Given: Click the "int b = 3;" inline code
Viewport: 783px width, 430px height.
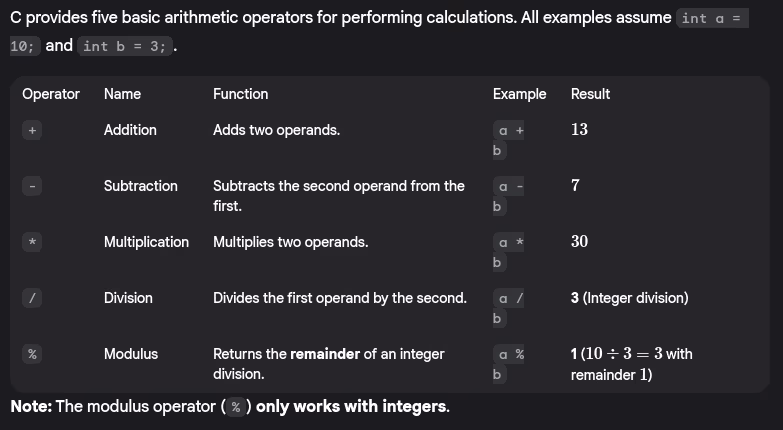Looking at the screenshot, I should (124, 46).
